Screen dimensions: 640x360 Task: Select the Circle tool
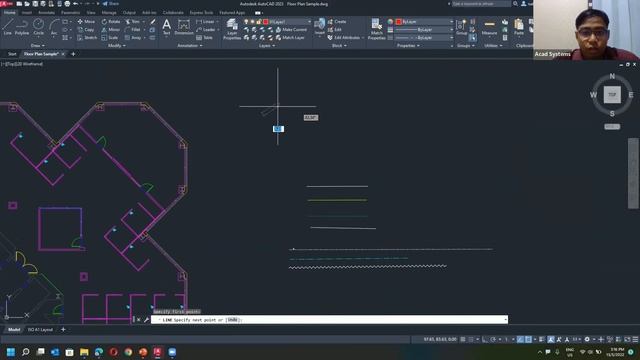[38, 27]
